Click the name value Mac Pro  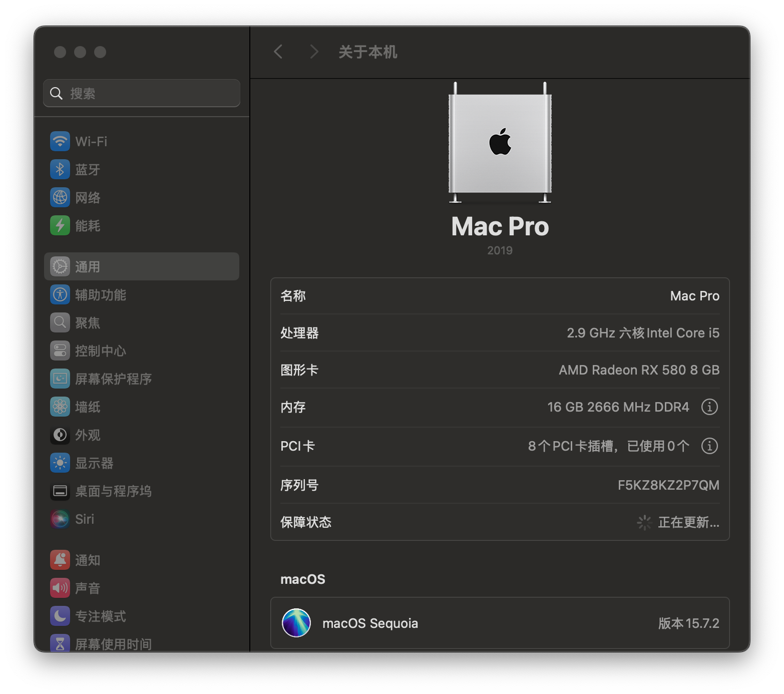pyautogui.click(x=694, y=296)
